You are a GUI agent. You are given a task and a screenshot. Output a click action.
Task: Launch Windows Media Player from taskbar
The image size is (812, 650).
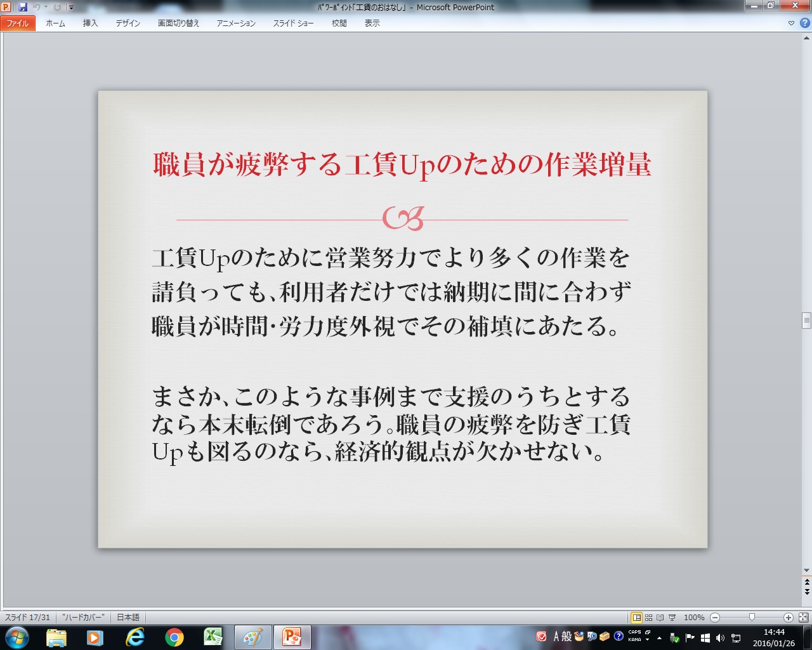95,637
